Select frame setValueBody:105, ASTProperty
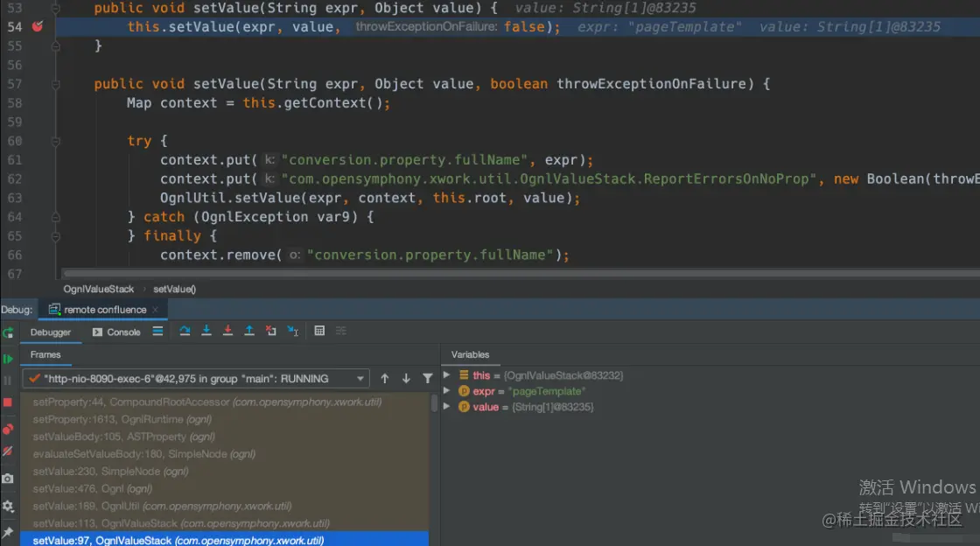Viewport: 980px width, 546px height. [225, 437]
